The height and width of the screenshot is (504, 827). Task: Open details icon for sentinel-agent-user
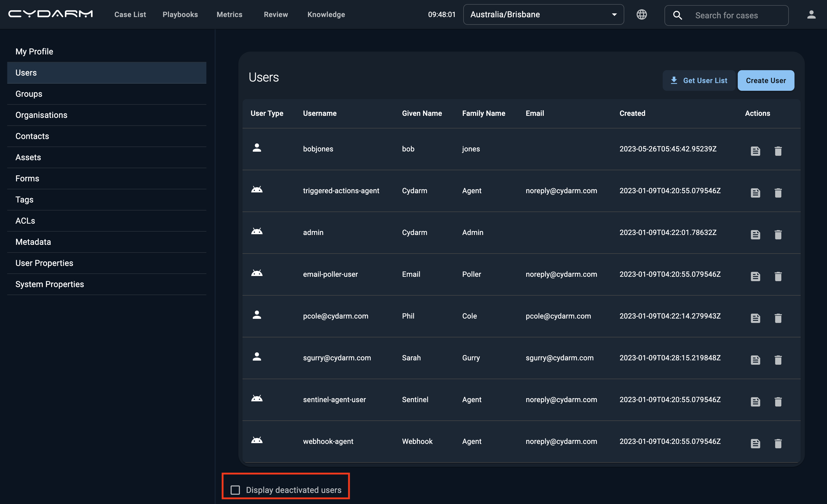755,402
